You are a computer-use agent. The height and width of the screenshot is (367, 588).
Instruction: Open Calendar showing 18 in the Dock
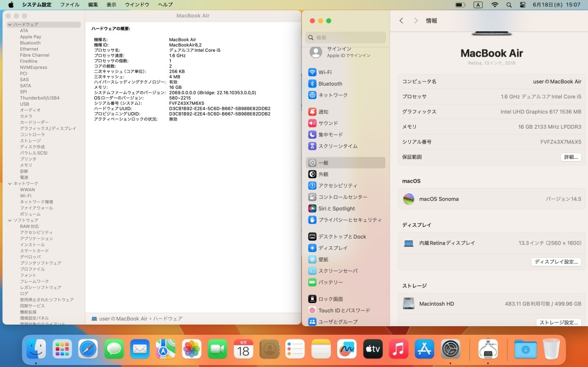(243, 350)
